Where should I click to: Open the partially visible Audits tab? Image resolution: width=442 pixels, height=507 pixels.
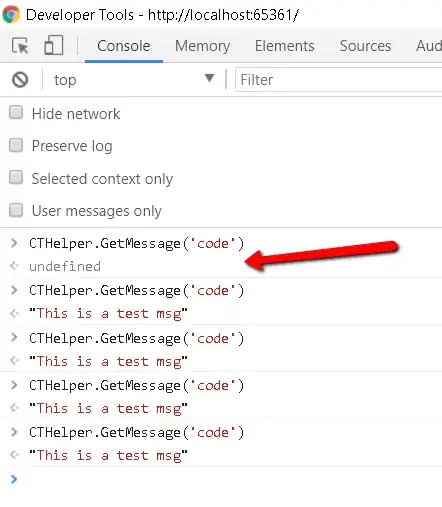click(x=429, y=46)
